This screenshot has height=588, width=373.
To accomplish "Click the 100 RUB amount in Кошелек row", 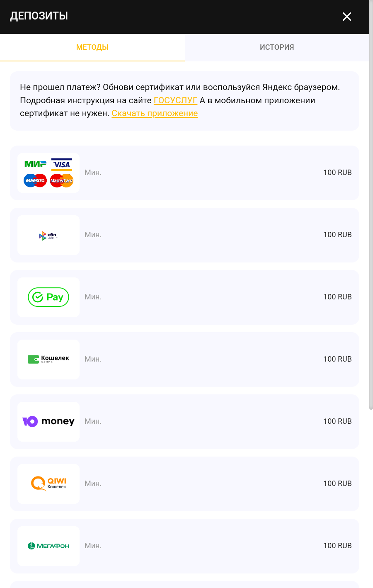I will coord(337,359).
